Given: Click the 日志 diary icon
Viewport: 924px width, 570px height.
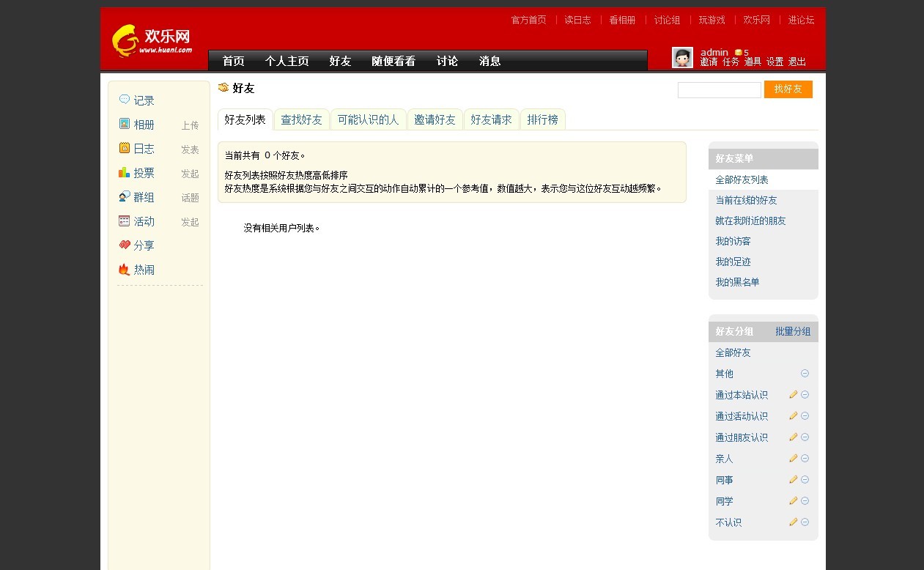Looking at the screenshot, I should click(125, 148).
